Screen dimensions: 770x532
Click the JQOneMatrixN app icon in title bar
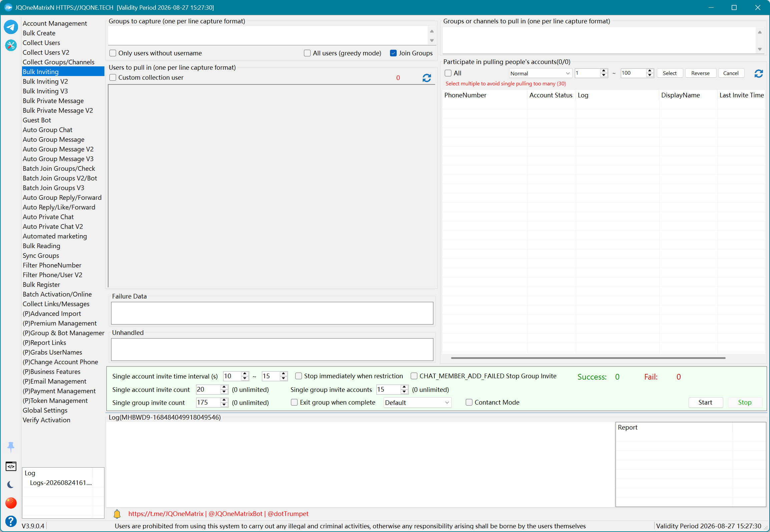[x=8, y=7]
